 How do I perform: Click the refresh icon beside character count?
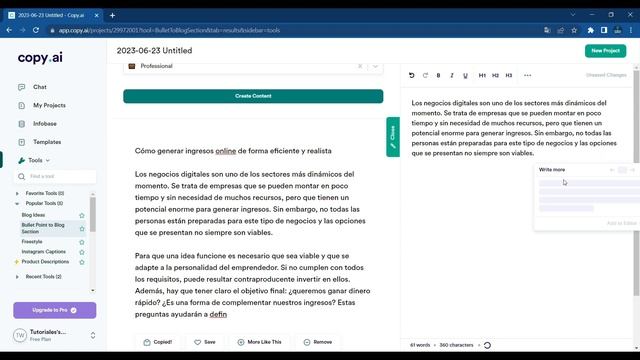(x=487, y=345)
